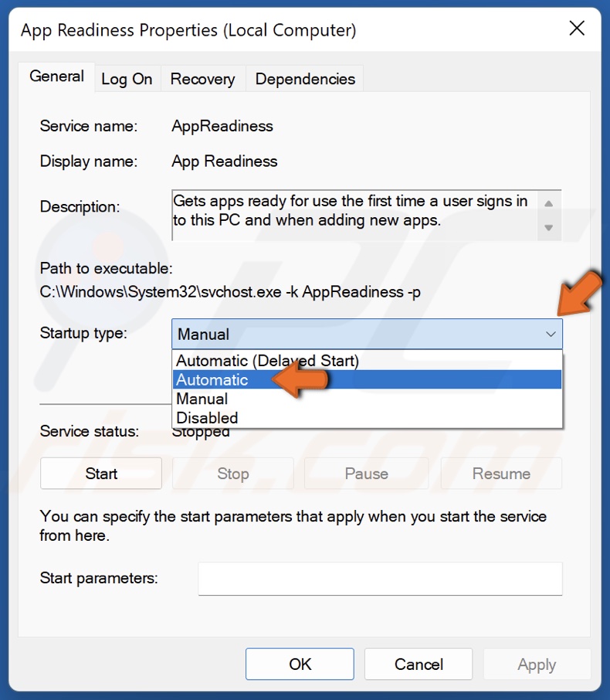Start the App Readiness service

[100, 473]
